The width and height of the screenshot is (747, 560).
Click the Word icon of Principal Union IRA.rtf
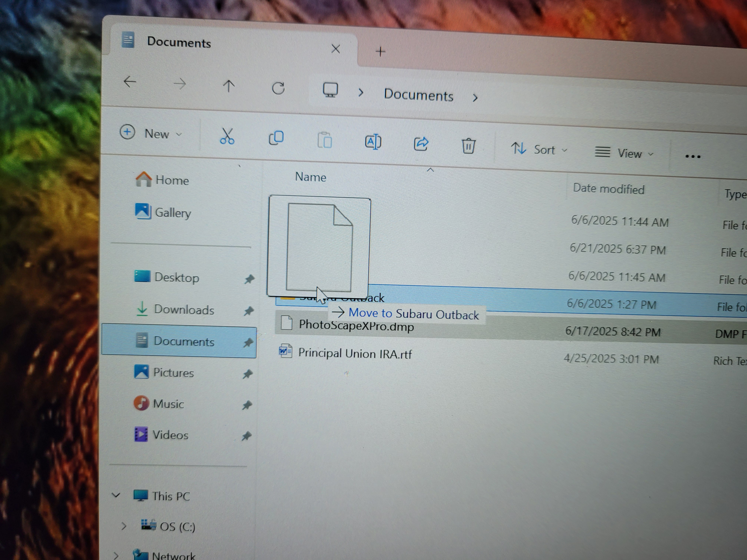(286, 351)
